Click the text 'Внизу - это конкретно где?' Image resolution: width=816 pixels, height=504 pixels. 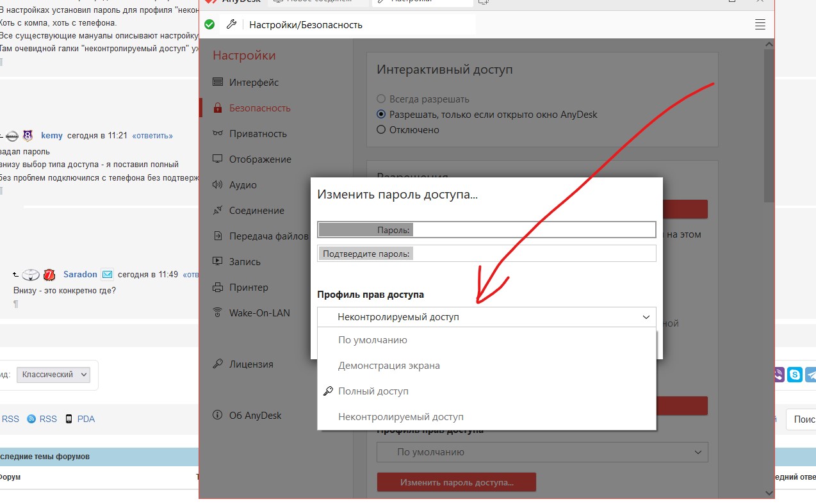coord(65,290)
